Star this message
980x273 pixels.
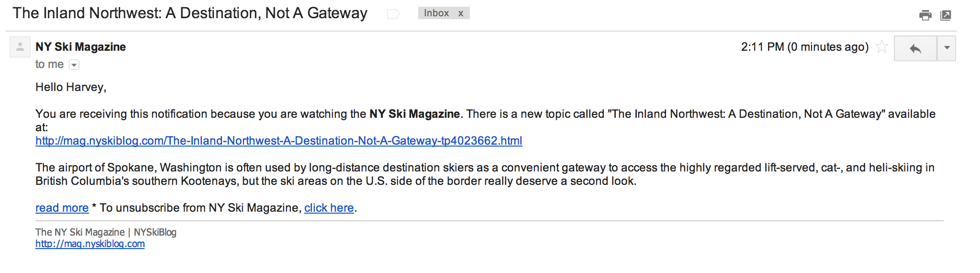(x=882, y=47)
